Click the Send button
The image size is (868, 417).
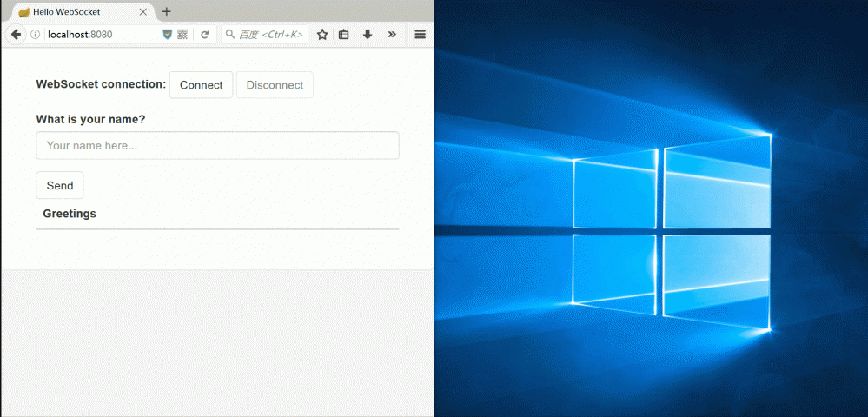pos(60,186)
